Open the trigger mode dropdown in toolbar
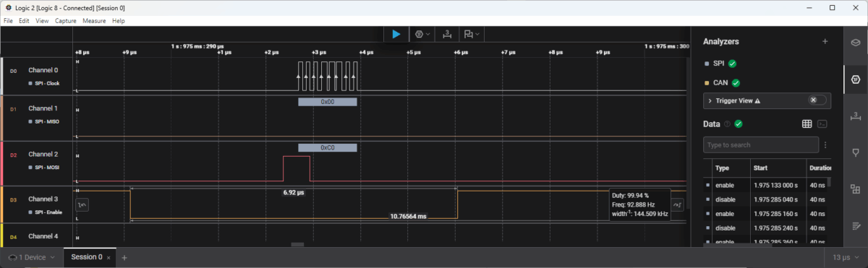This screenshot has width=868, height=268. pyautogui.click(x=422, y=34)
